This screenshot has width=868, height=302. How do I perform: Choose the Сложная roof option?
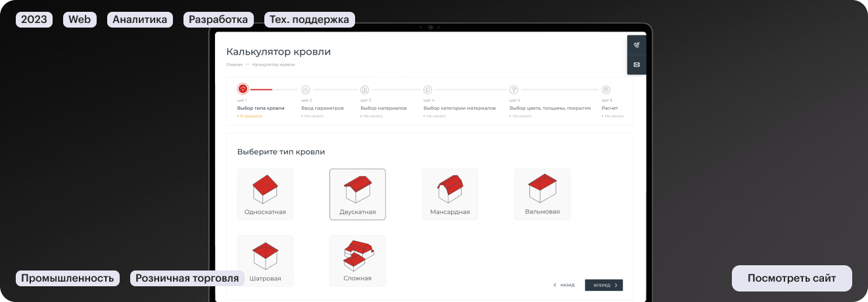click(x=357, y=261)
